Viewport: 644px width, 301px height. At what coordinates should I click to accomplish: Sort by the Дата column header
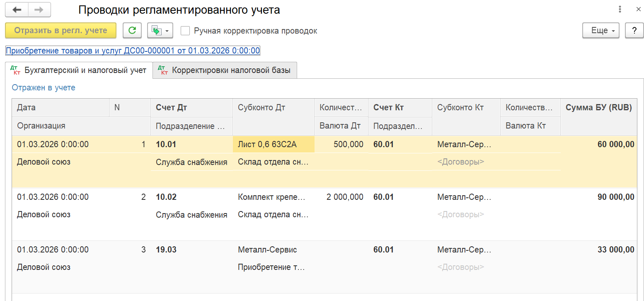pyautogui.click(x=61, y=107)
